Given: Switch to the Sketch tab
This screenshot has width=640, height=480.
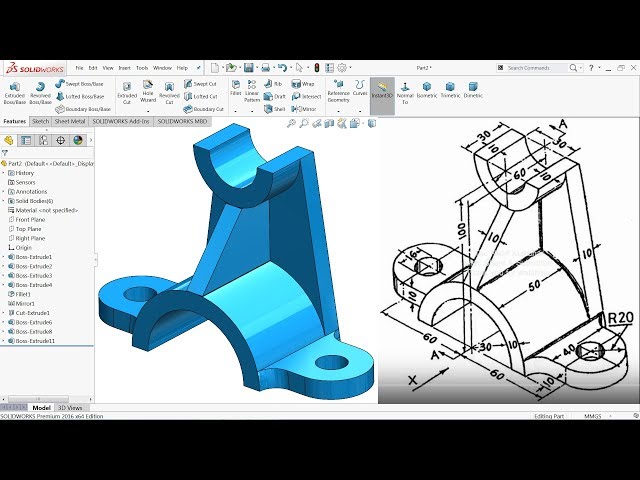Looking at the screenshot, I should pyautogui.click(x=40, y=121).
